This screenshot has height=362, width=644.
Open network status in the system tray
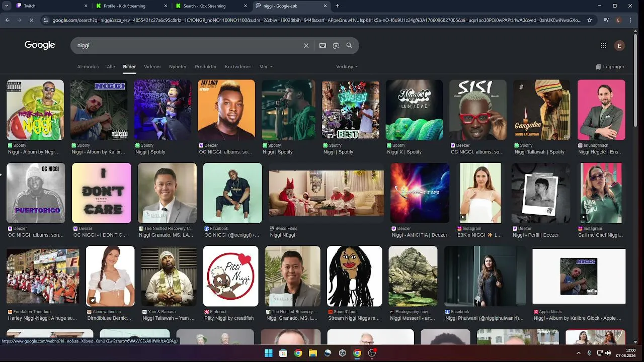pyautogui.click(x=600, y=353)
